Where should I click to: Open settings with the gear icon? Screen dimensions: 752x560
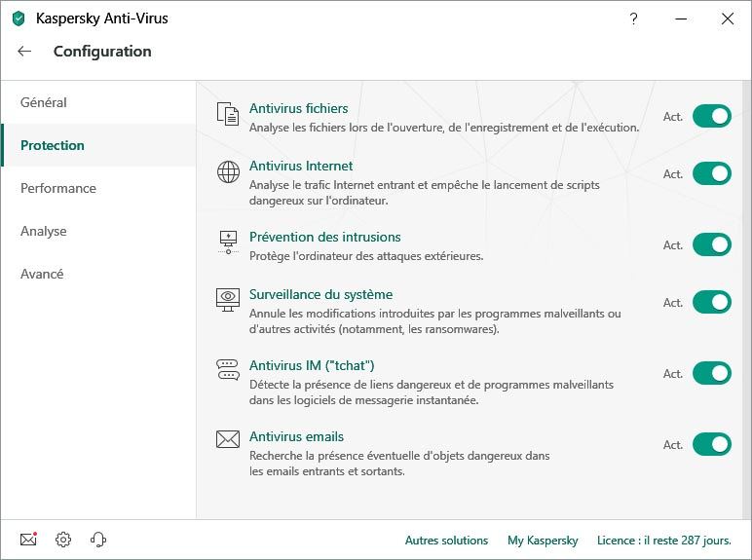point(63,540)
